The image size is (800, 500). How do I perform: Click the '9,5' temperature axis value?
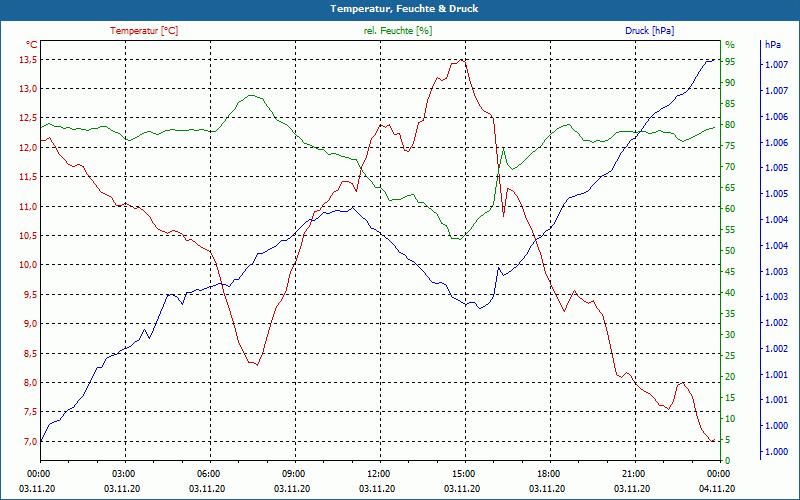[30, 294]
